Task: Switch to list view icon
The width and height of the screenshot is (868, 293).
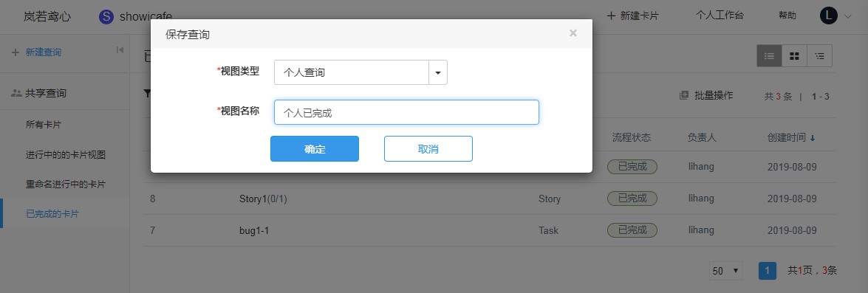Action: pyautogui.click(x=769, y=56)
